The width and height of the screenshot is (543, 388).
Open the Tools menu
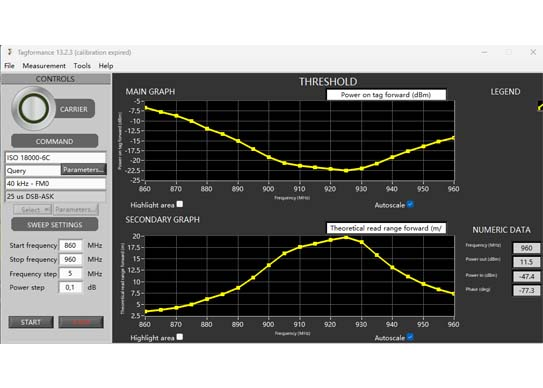click(82, 65)
